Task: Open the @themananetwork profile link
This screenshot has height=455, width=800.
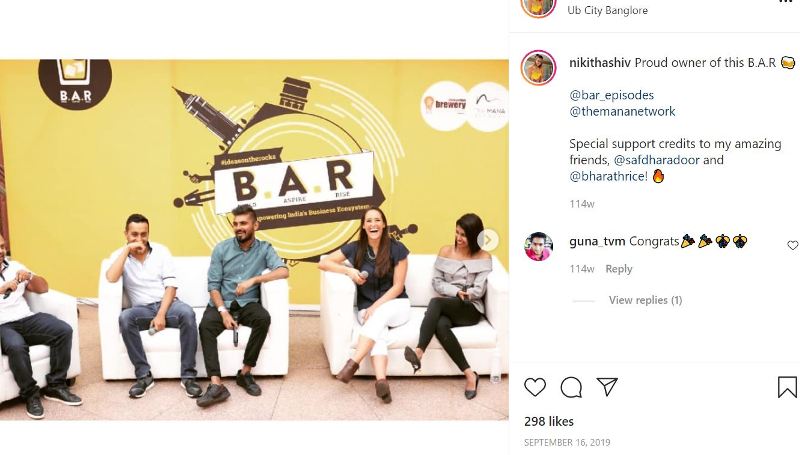Action: pyautogui.click(x=622, y=111)
